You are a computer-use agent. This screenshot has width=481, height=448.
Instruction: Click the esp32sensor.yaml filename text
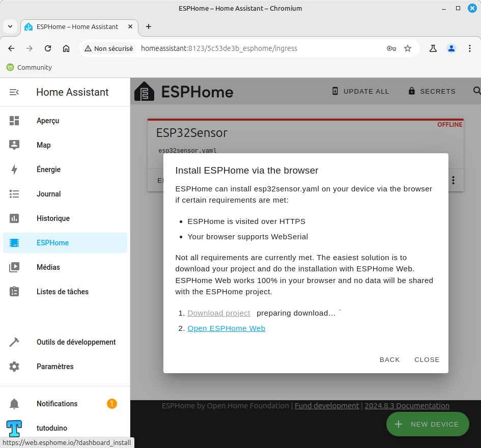click(187, 150)
